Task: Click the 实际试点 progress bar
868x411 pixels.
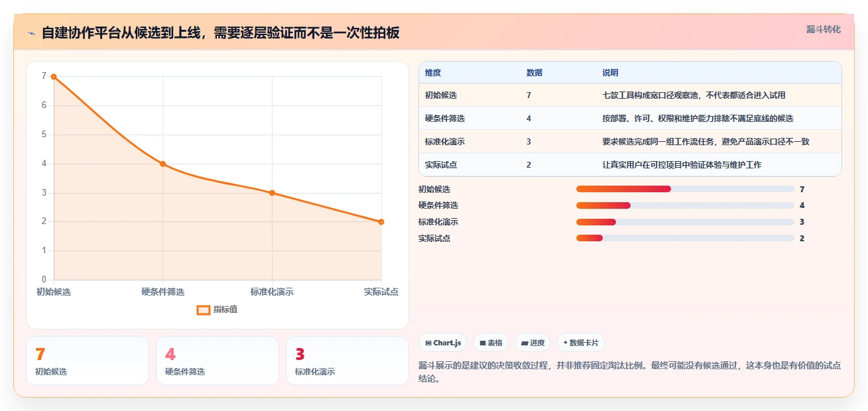Action: pyautogui.click(x=685, y=238)
